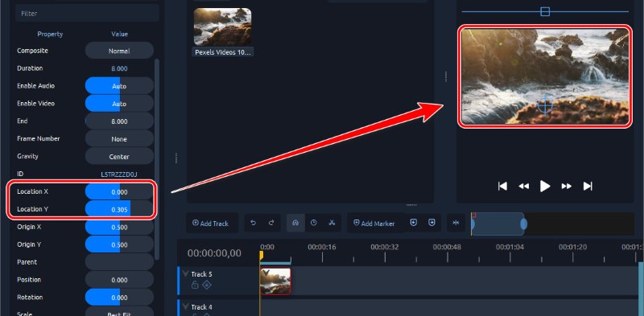The image size is (644, 316).
Task: Click the Value column header
Action: 119,34
